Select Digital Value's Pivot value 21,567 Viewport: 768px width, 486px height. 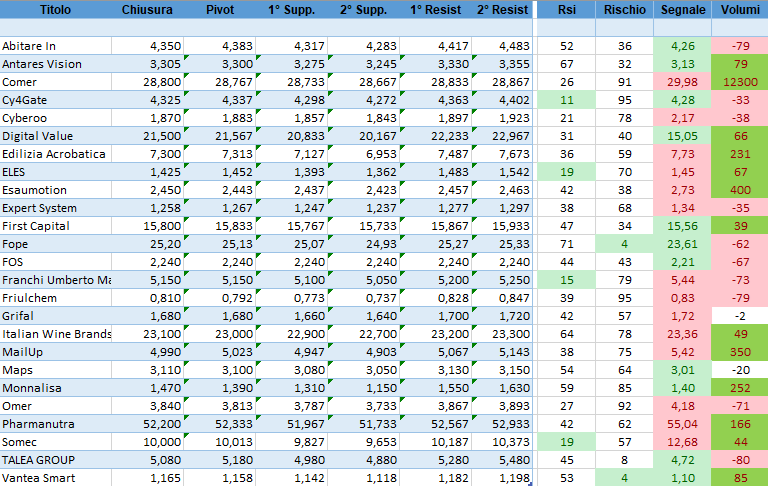219,136
